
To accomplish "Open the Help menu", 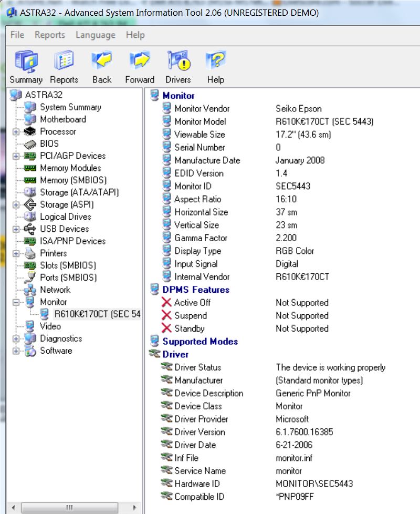I will 135,35.
